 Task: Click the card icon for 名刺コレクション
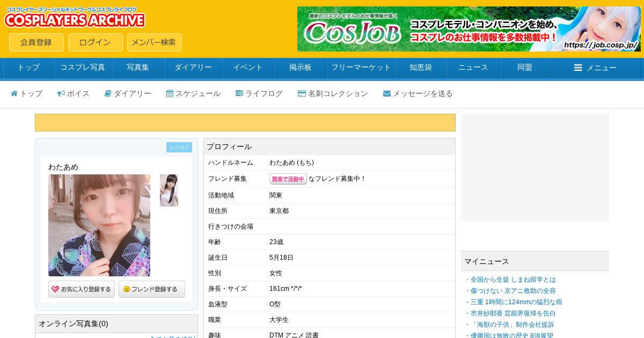point(302,93)
